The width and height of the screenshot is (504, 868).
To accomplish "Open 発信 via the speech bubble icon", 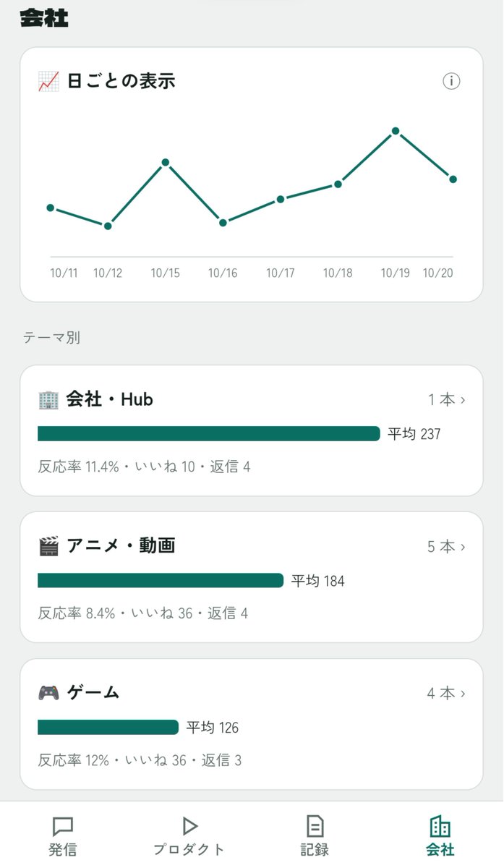I will tap(63, 826).
